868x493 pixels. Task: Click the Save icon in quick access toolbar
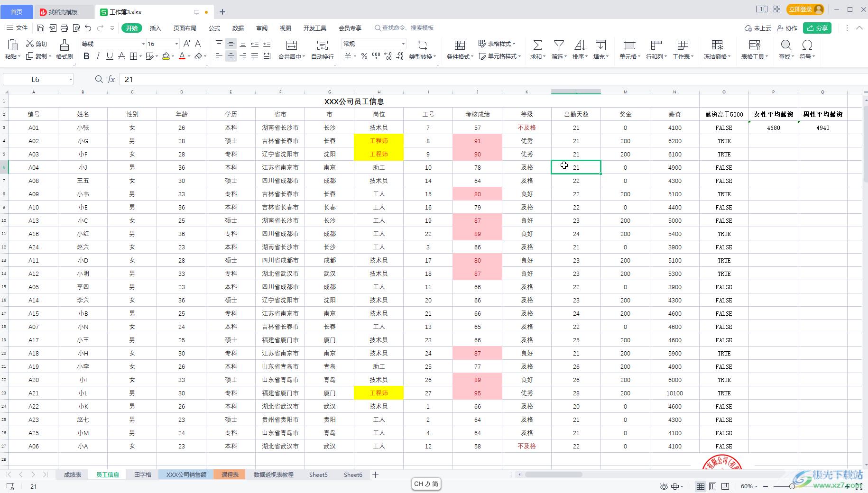click(x=40, y=28)
